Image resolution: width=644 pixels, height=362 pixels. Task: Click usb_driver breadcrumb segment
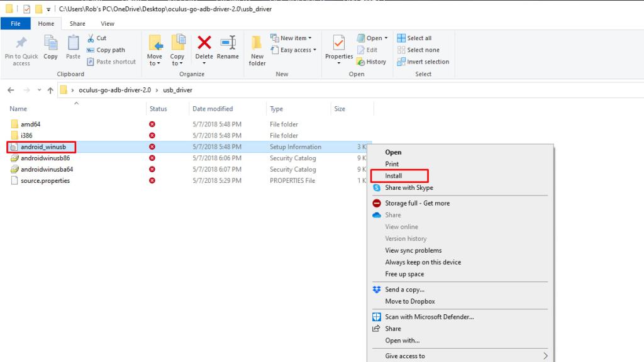[x=177, y=90]
